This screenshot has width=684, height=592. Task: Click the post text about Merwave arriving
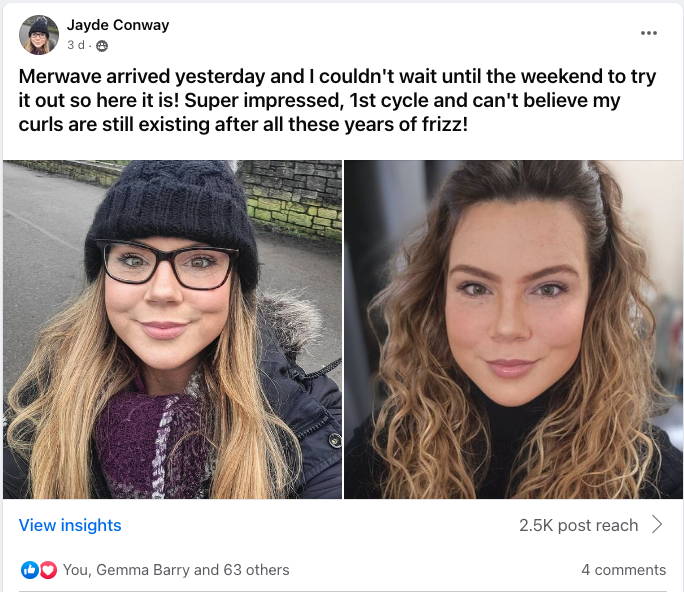tap(337, 100)
